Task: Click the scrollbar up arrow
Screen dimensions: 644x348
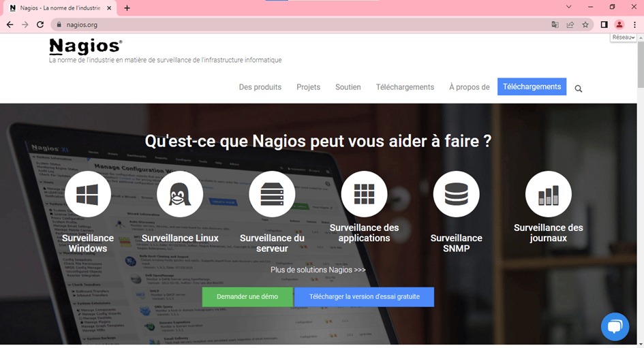Action: [641, 37]
